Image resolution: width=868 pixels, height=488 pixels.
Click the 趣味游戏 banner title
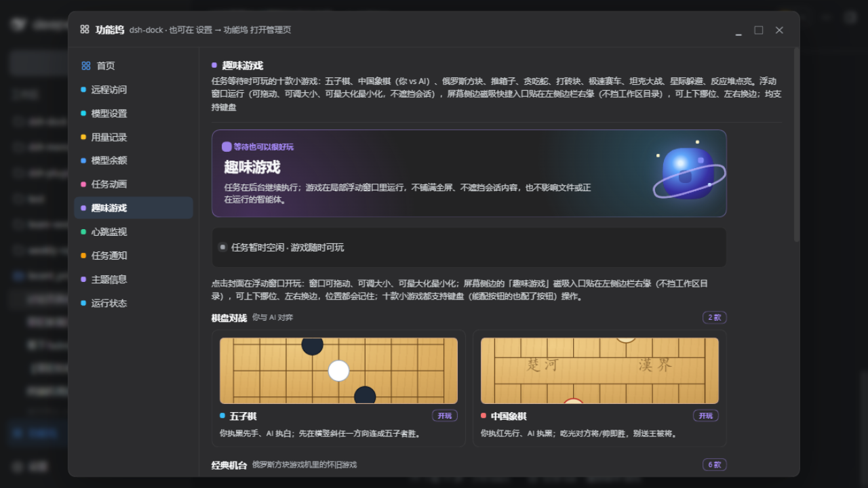pos(252,167)
